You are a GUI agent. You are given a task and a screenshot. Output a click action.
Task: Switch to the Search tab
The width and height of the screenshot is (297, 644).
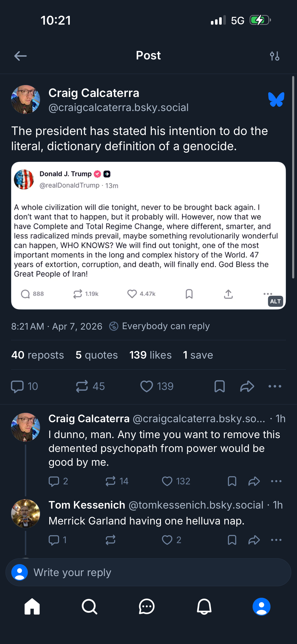(x=90, y=606)
